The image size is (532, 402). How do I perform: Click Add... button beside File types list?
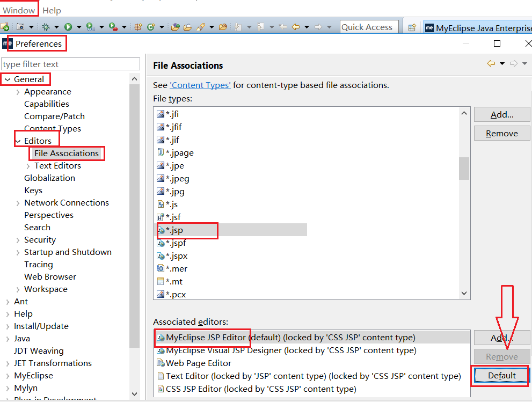(x=502, y=115)
